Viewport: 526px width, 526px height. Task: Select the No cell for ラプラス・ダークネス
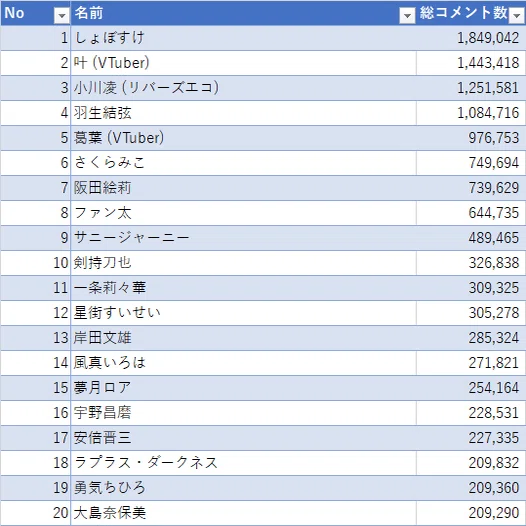click(x=35, y=463)
